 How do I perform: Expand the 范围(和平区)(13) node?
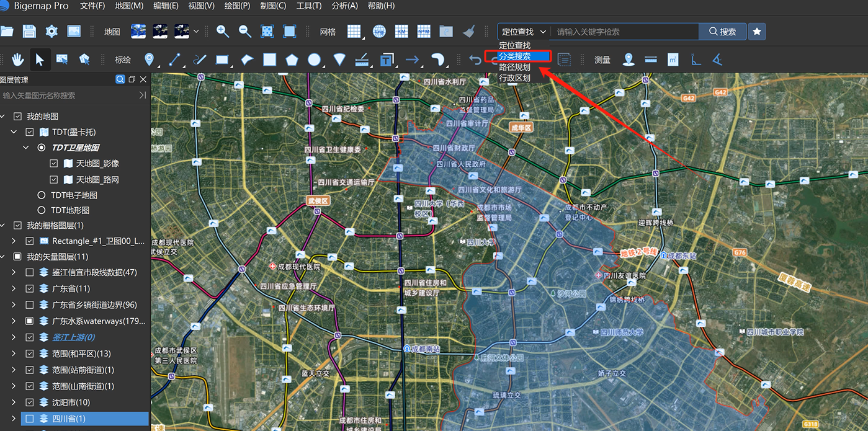tap(14, 353)
